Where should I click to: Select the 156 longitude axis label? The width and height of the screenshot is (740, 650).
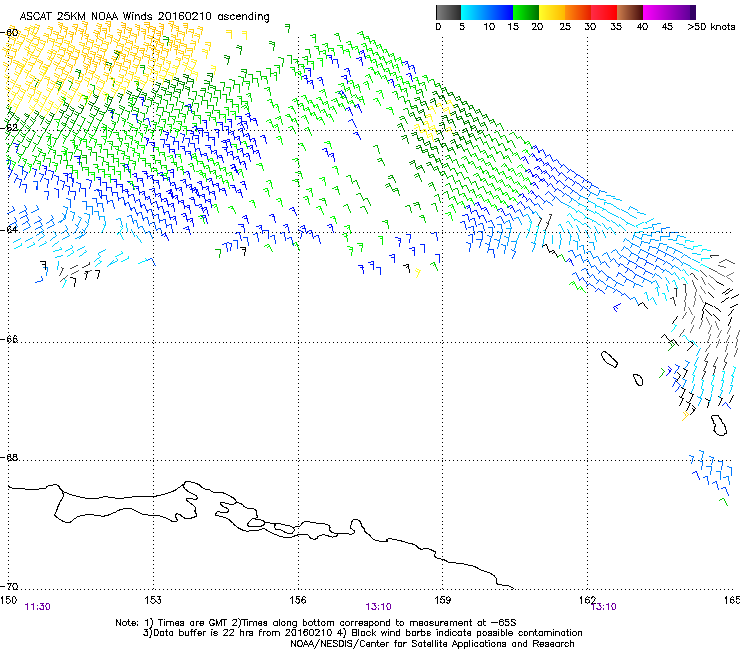click(x=298, y=600)
